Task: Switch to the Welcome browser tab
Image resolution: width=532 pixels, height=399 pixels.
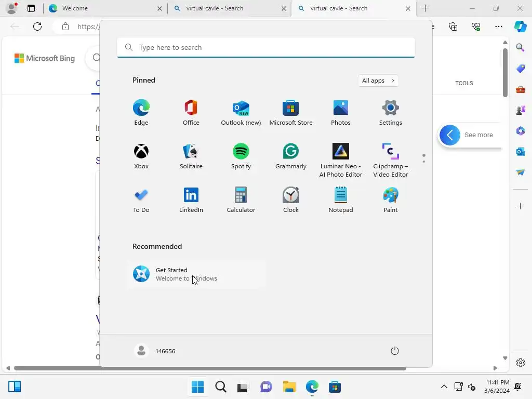Action: click(105, 8)
